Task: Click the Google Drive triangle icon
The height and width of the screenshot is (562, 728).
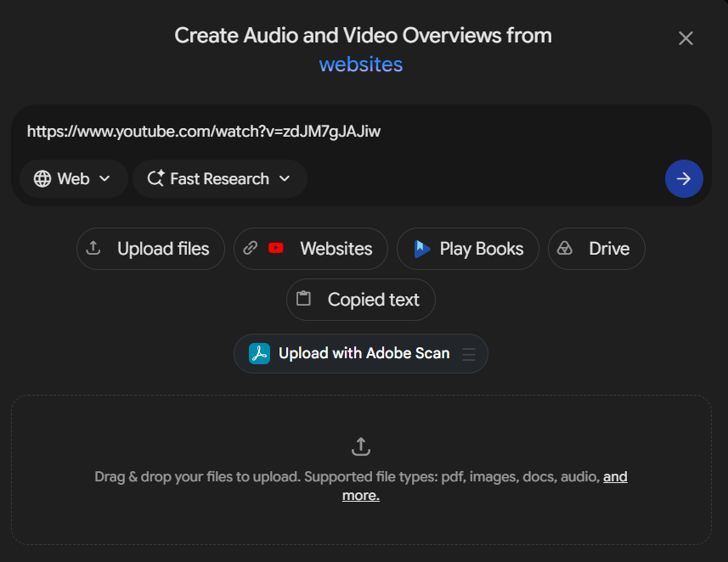Action: point(565,248)
